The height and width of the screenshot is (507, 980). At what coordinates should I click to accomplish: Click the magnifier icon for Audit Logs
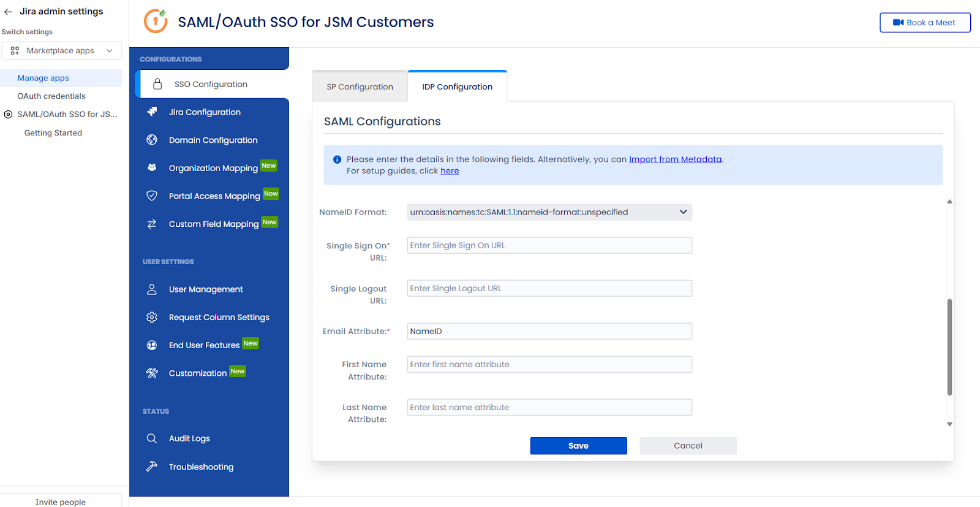(x=152, y=438)
